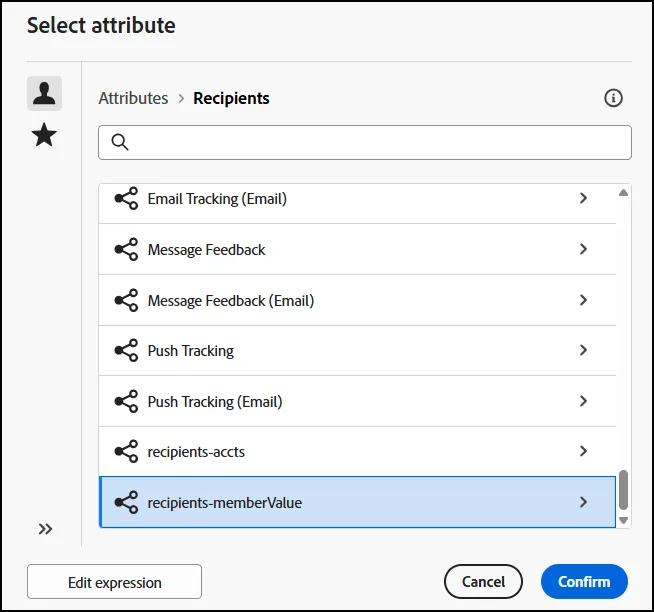
Task: Open the favorites star icon
Action: pos(44,135)
